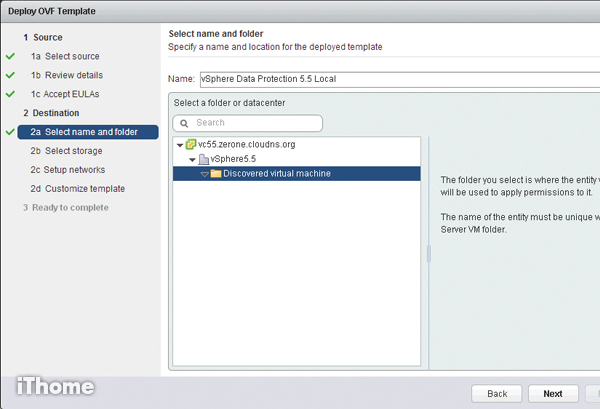The width and height of the screenshot is (600, 409).
Task: Collapse the vc55.zerone.cloudns.org tree node
Action: click(x=180, y=145)
